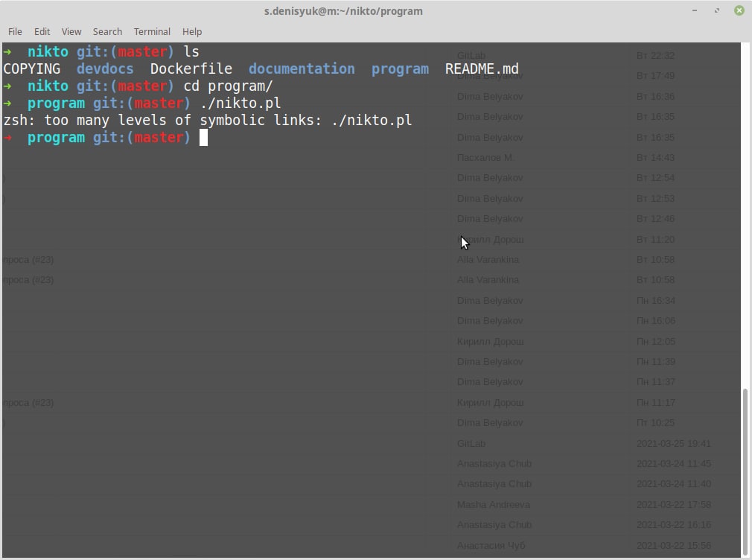Click background time 'Пн 11:37'
This screenshot has height=560, width=752.
pyautogui.click(x=656, y=382)
